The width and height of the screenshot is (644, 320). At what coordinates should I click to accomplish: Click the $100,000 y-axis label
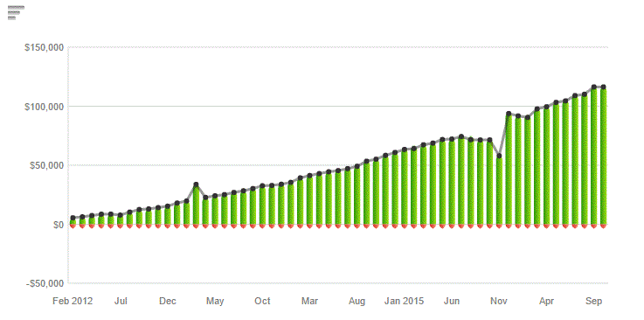click(45, 107)
